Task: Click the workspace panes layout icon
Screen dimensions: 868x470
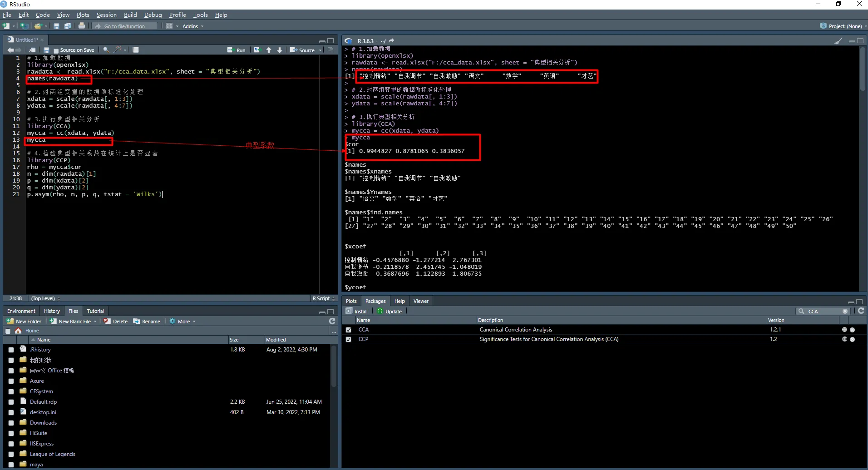Action: point(169,26)
